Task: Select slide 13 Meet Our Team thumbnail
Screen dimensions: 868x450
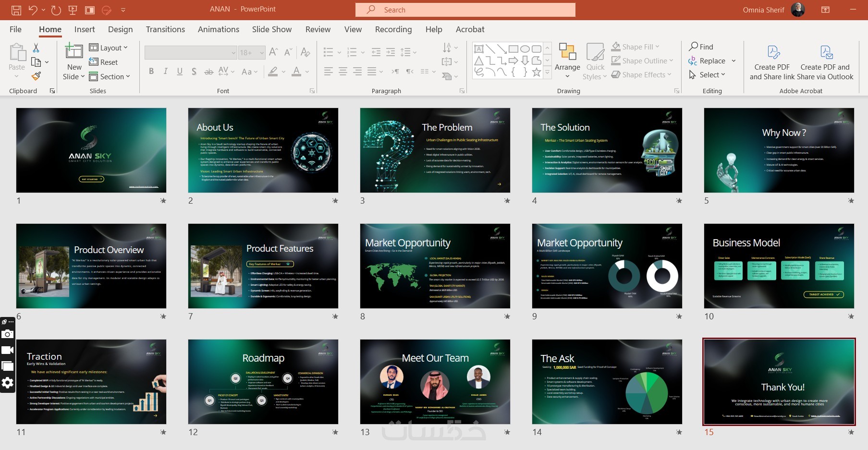Action: [x=435, y=382]
